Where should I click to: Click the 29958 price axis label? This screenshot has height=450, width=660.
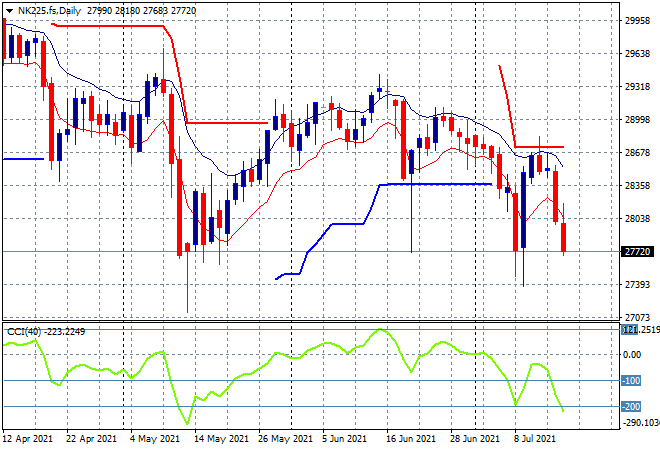point(637,21)
